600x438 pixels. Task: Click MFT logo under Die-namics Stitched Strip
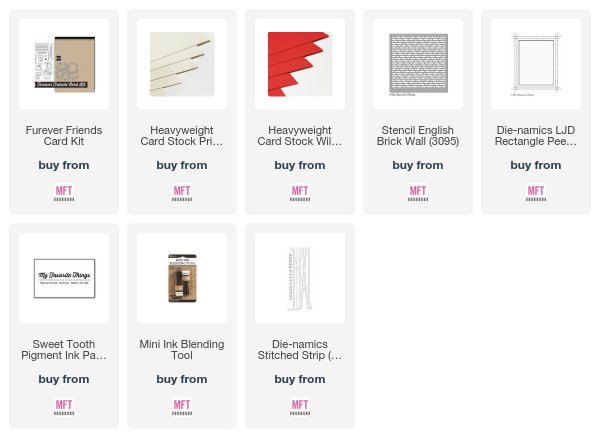tap(300, 407)
